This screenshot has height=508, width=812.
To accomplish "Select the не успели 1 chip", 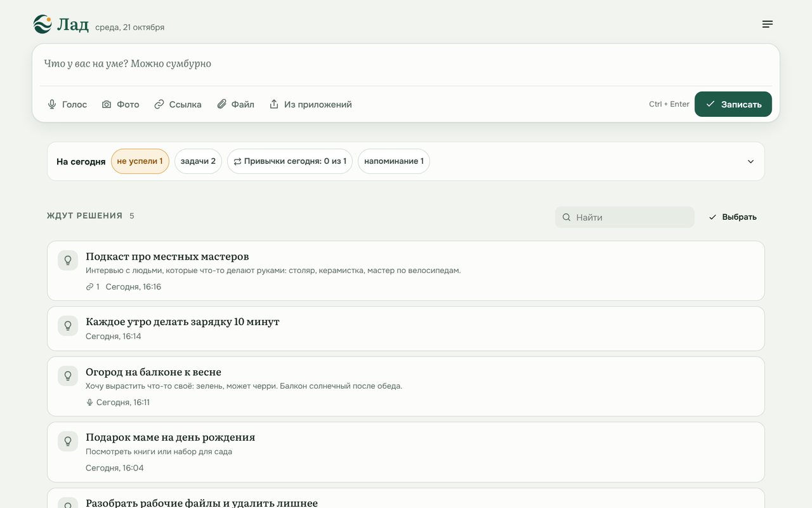I will pyautogui.click(x=140, y=161).
